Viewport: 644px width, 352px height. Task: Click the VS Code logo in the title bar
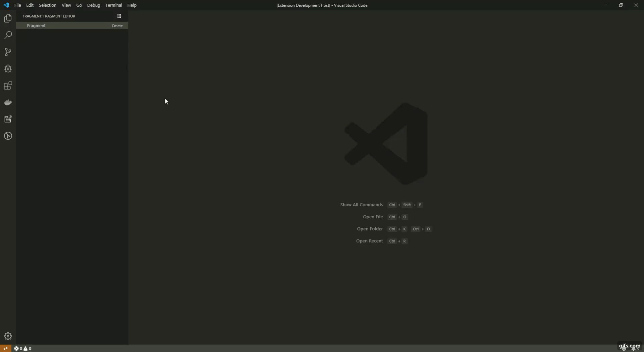(x=6, y=5)
